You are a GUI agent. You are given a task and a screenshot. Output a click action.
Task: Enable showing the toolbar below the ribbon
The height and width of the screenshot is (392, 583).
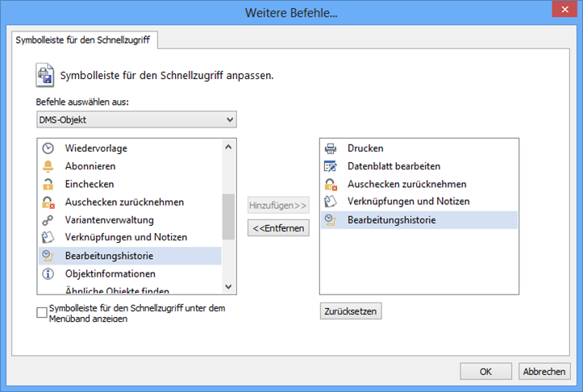[42, 313]
